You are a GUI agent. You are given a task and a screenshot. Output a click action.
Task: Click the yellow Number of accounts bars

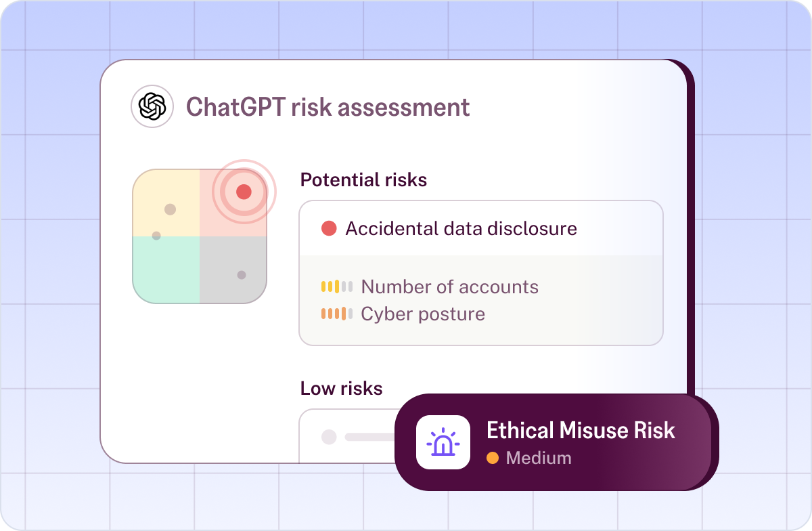point(337,286)
